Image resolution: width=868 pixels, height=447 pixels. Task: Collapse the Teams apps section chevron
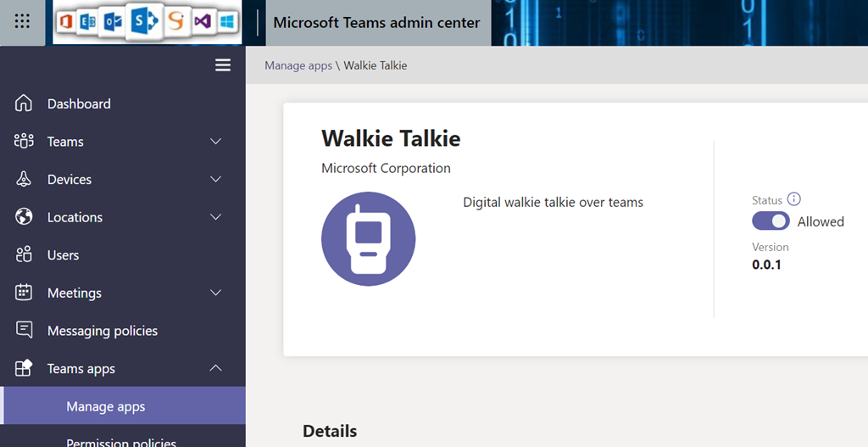coord(215,368)
